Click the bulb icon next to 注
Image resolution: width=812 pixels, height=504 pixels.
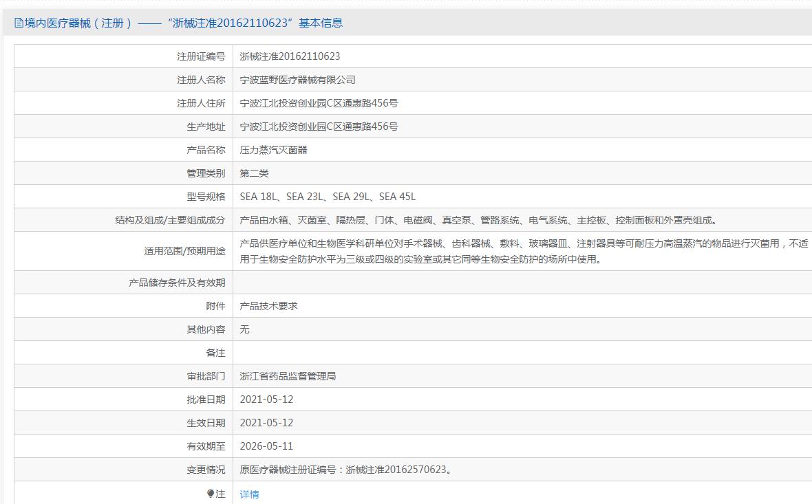click(x=211, y=494)
